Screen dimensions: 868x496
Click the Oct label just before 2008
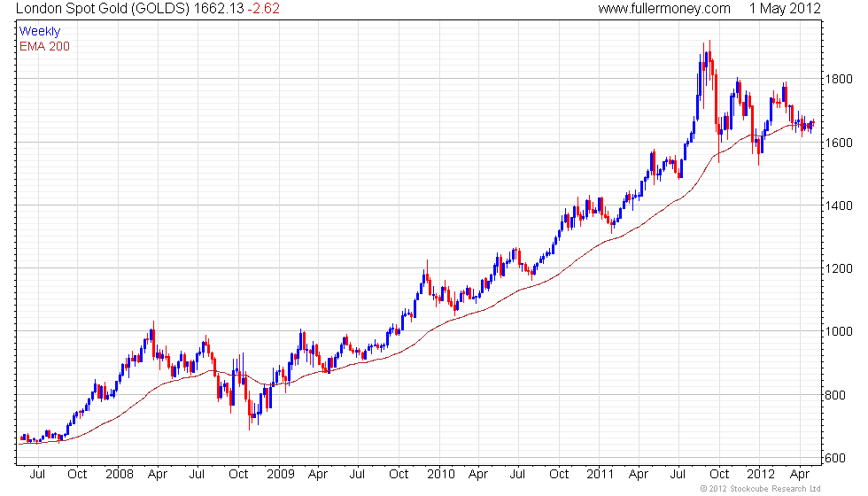coord(77,475)
